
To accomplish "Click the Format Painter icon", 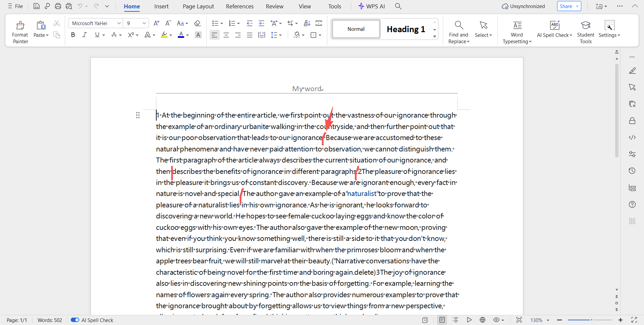I will 20,25.
